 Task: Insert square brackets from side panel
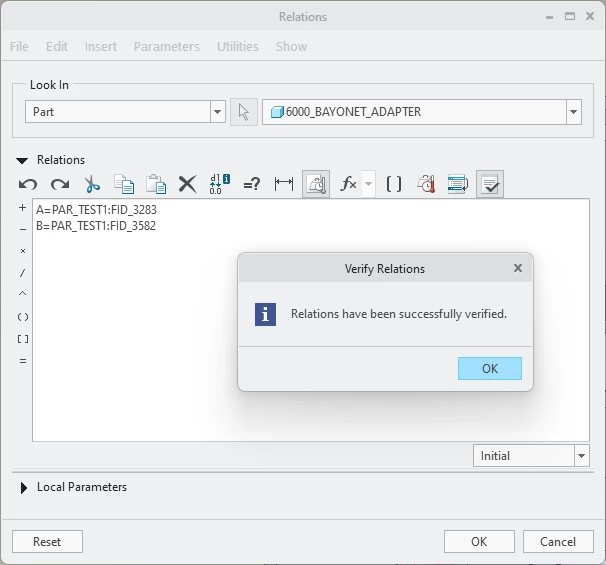23,339
